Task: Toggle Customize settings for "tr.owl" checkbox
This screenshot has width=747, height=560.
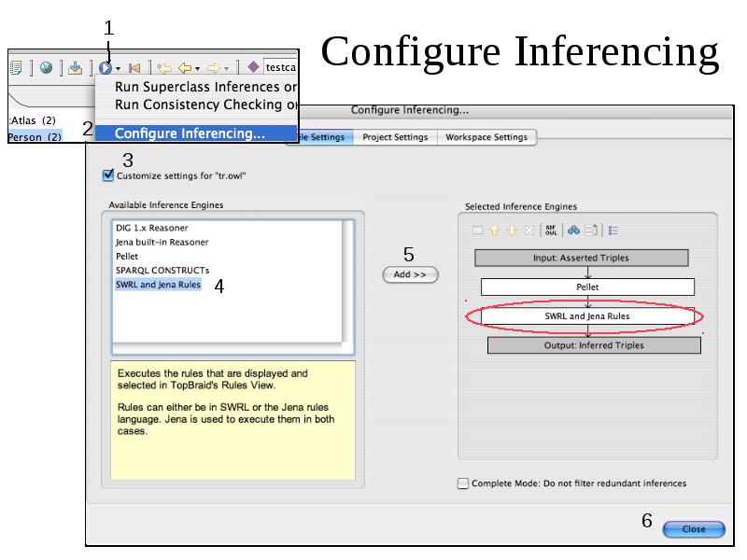Action: (x=108, y=175)
